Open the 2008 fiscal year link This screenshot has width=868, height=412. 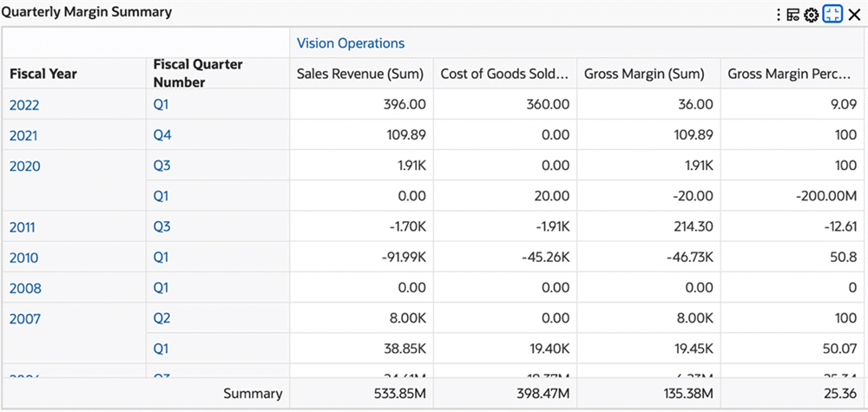[24, 288]
